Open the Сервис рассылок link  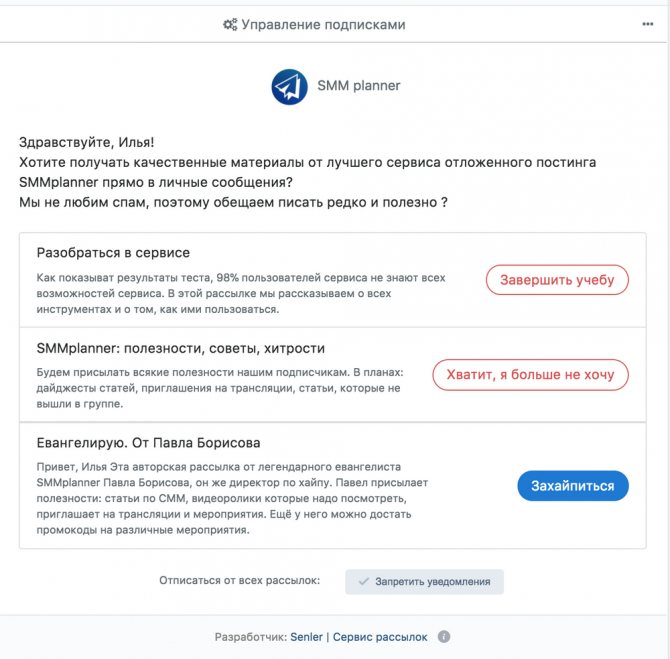(380, 637)
